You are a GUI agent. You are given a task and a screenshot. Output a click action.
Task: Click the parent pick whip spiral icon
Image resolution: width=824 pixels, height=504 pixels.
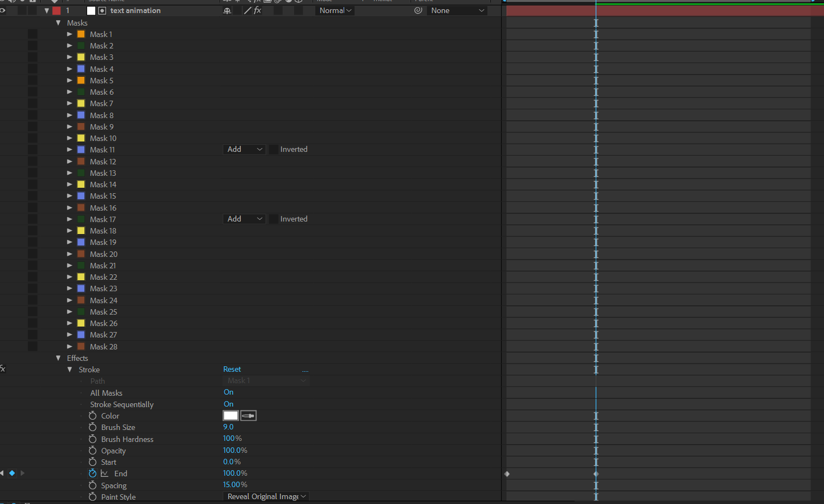coord(418,10)
